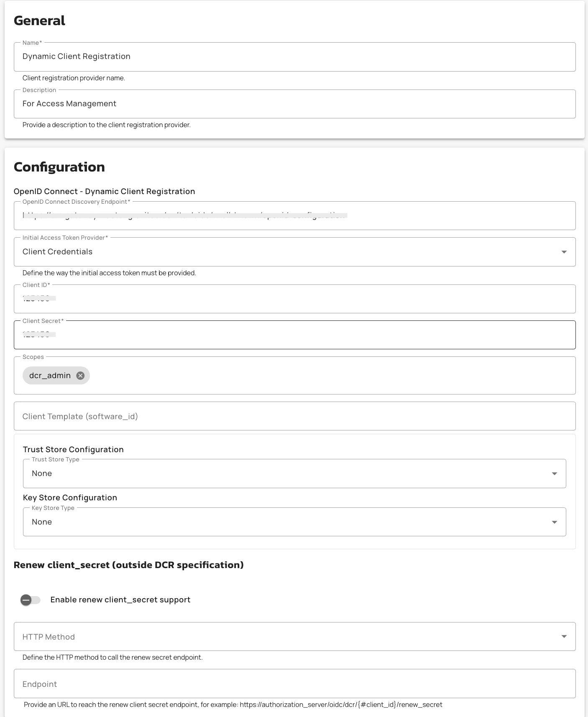Focus the Client Secret field
Screen dimensions: 588x717
point(294,335)
